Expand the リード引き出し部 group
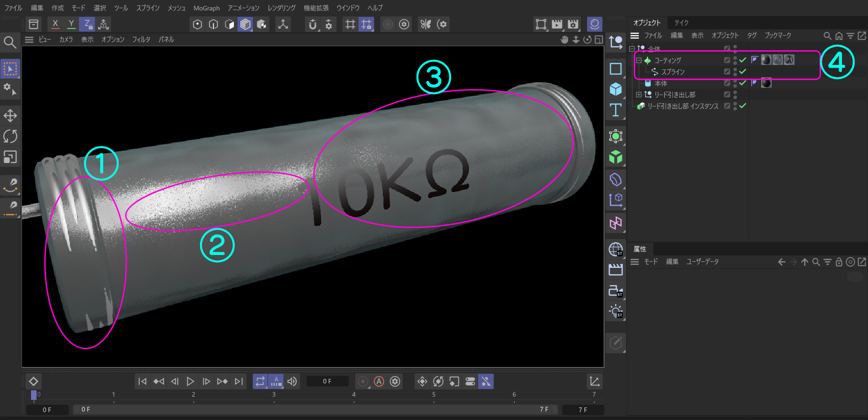The image size is (868, 420). [x=639, y=95]
